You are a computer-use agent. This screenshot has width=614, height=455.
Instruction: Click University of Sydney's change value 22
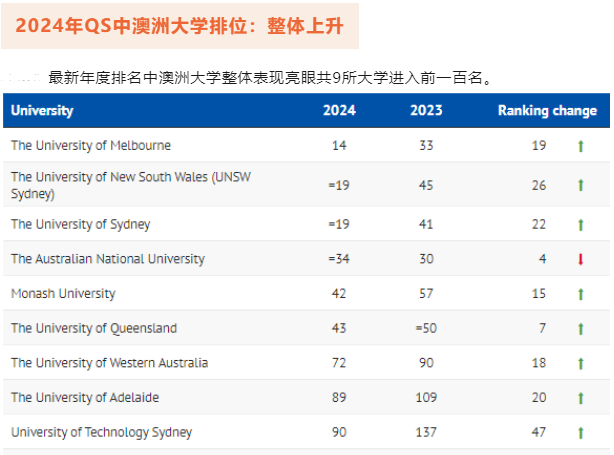tap(539, 224)
